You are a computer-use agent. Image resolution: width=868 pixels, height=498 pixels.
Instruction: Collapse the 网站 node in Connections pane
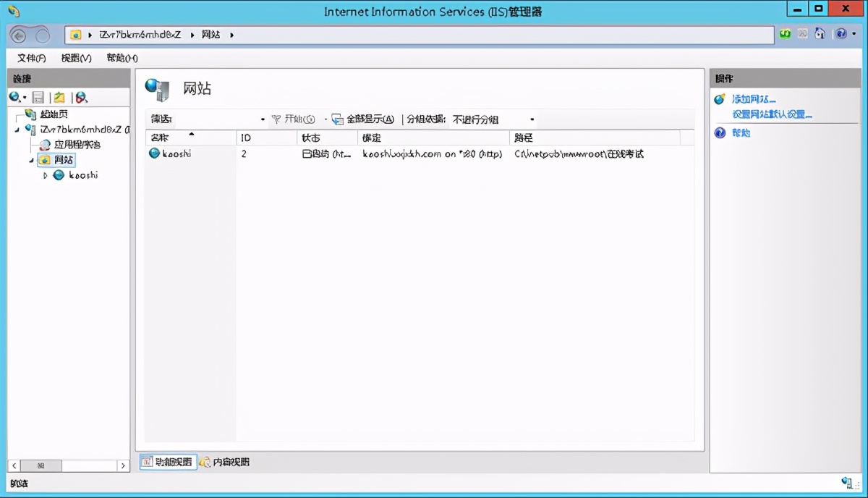point(30,159)
